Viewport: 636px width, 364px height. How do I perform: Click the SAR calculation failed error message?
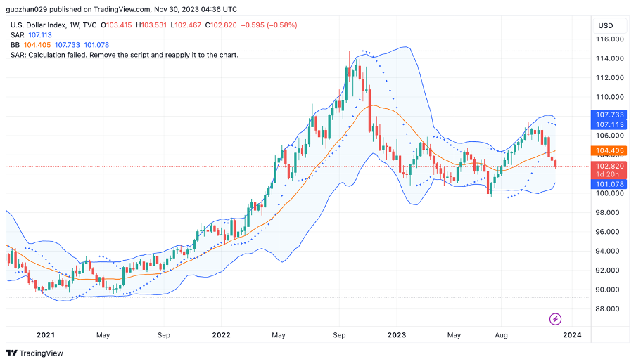point(125,55)
